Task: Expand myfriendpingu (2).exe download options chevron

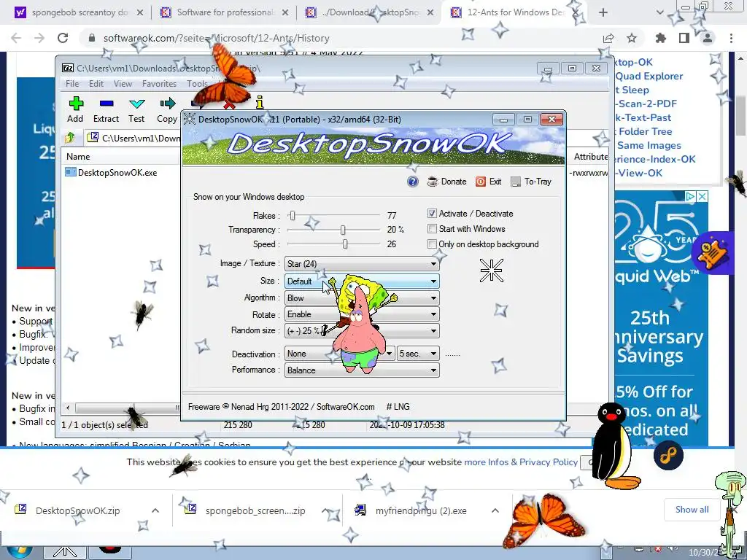Action: pyautogui.click(x=495, y=510)
